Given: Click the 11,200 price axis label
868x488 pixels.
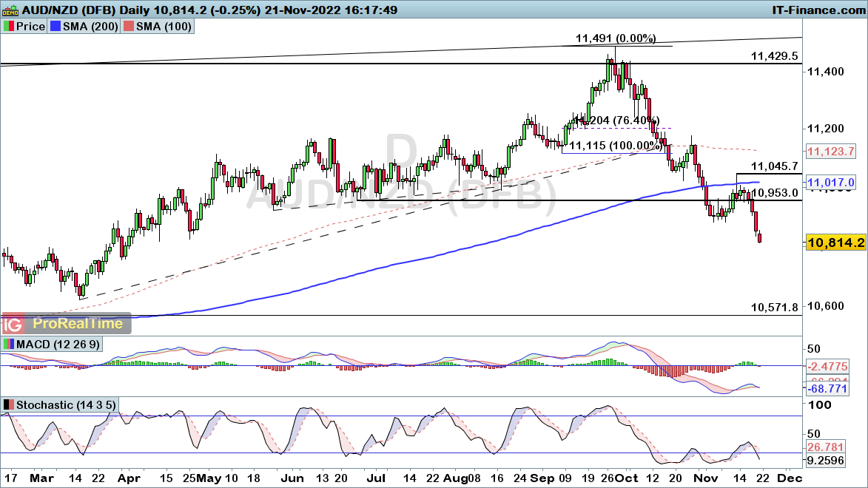Looking at the screenshot, I should pos(825,129).
